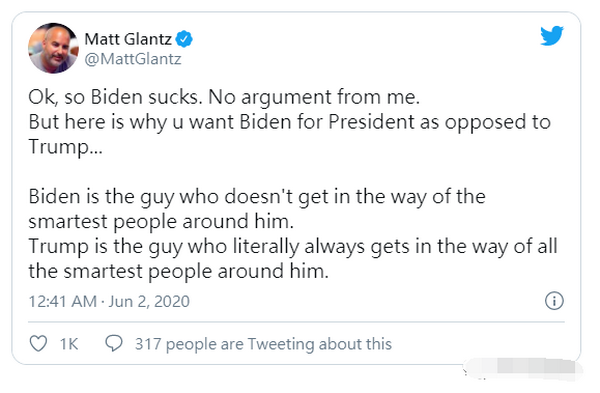Open the @MattGlantz handle link
The height and width of the screenshot is (393, 600).
133,59
